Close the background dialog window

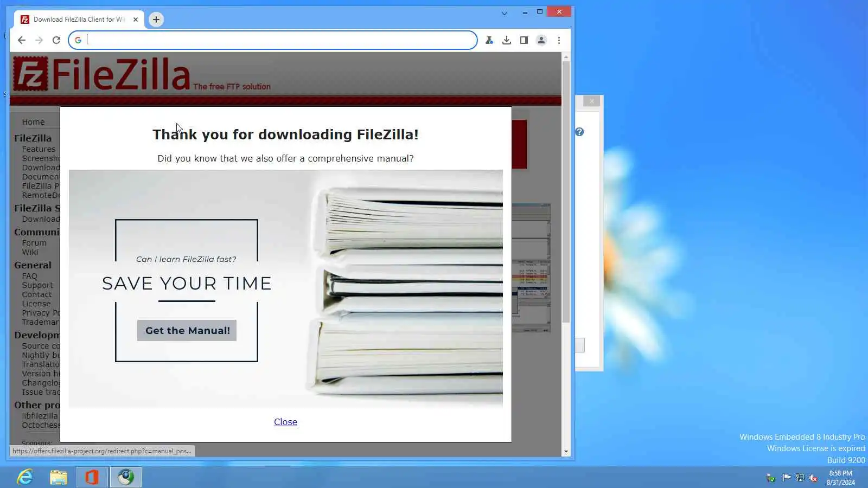592,101
